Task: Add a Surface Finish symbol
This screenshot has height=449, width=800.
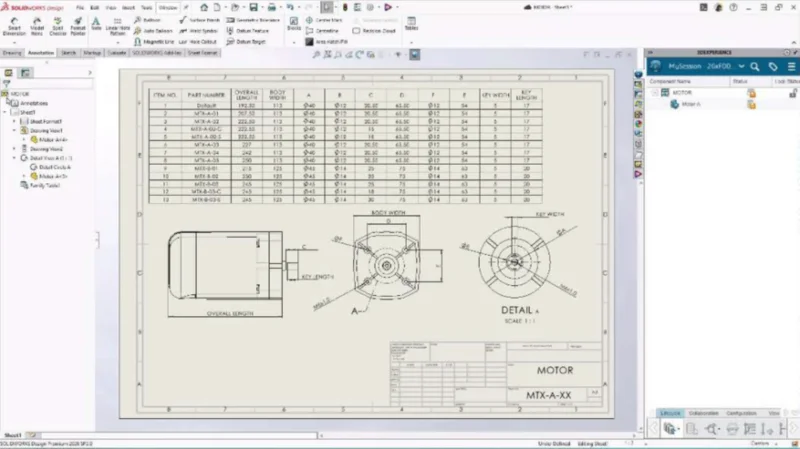Action: (199, 20)
